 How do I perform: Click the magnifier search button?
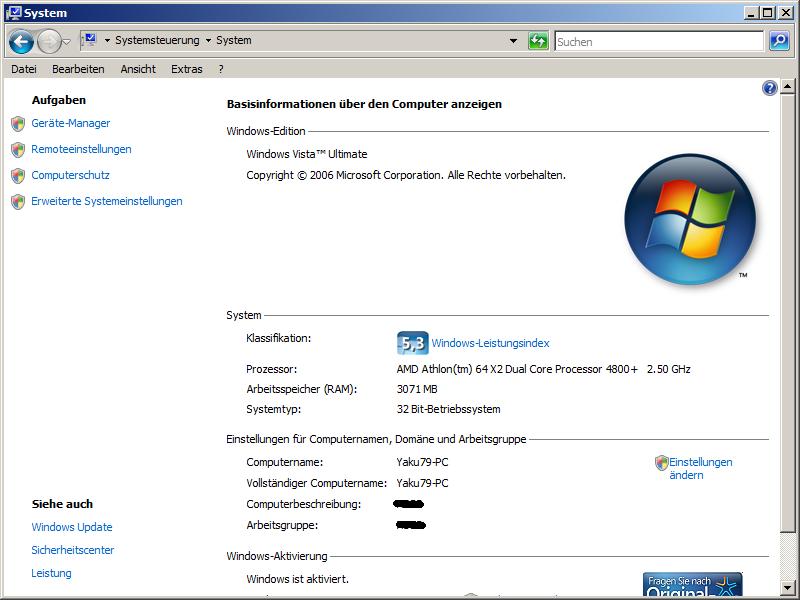(x=779, y=41)
